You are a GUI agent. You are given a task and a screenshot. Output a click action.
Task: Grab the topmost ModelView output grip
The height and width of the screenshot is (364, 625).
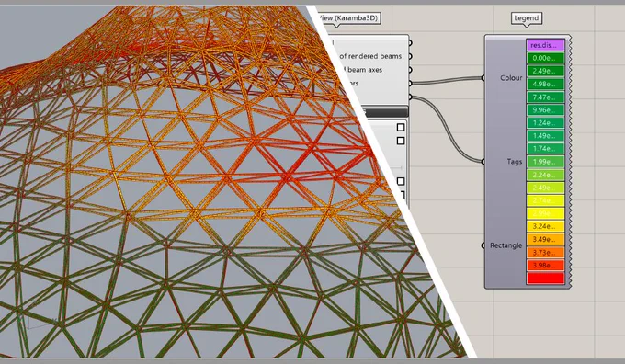tap(410, 42)
